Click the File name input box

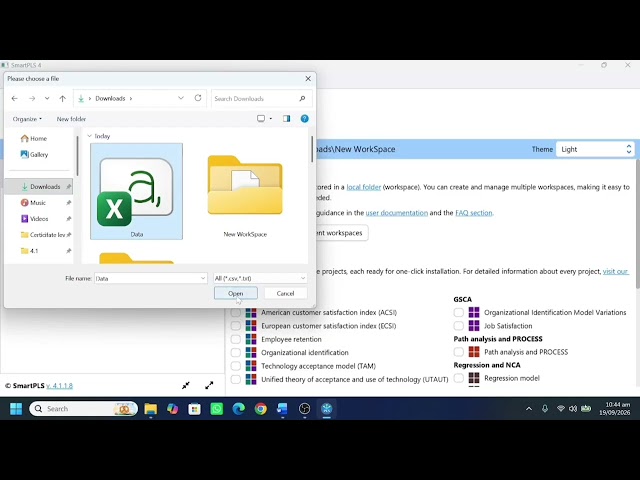click(x=147, y=278)
